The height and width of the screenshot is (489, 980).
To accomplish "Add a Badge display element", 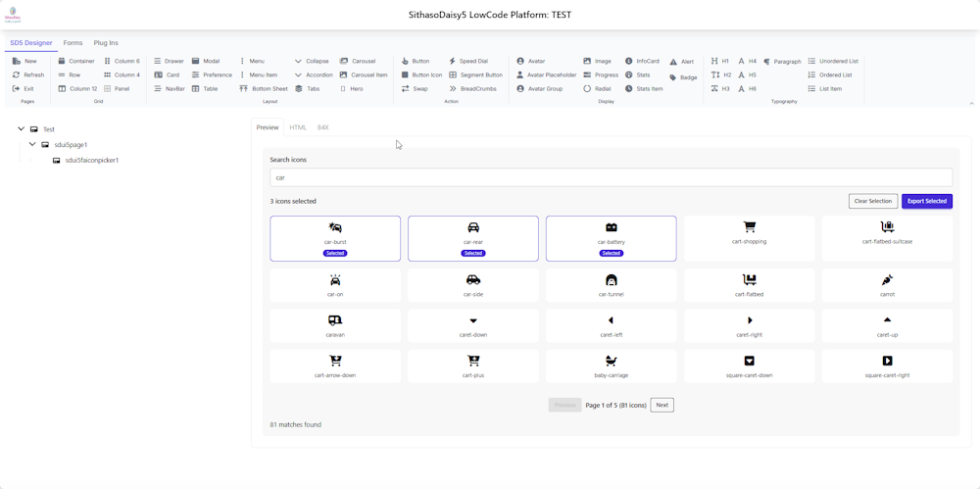I will coord(683,77).
